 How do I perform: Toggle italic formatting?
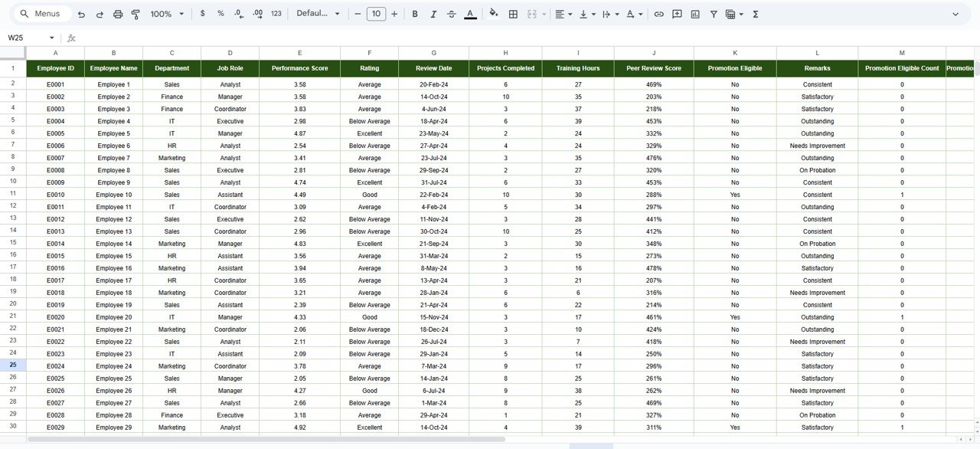(433, 15)
